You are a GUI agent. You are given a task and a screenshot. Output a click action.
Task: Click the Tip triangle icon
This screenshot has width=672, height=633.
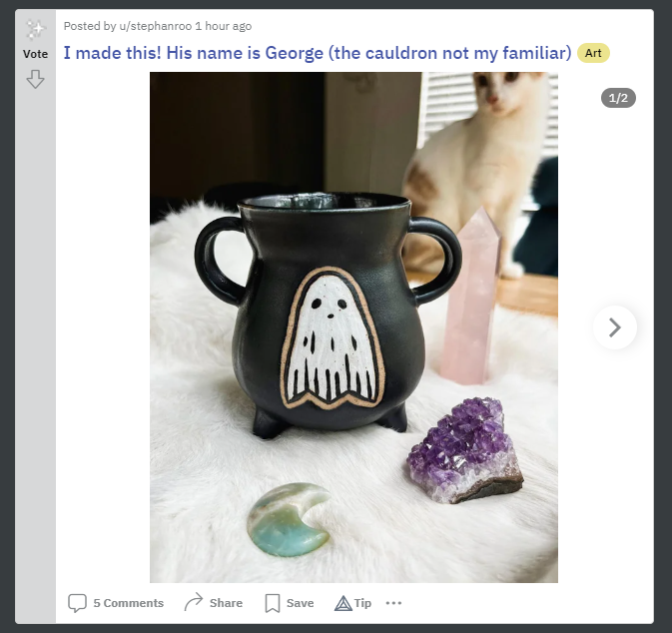342,603
